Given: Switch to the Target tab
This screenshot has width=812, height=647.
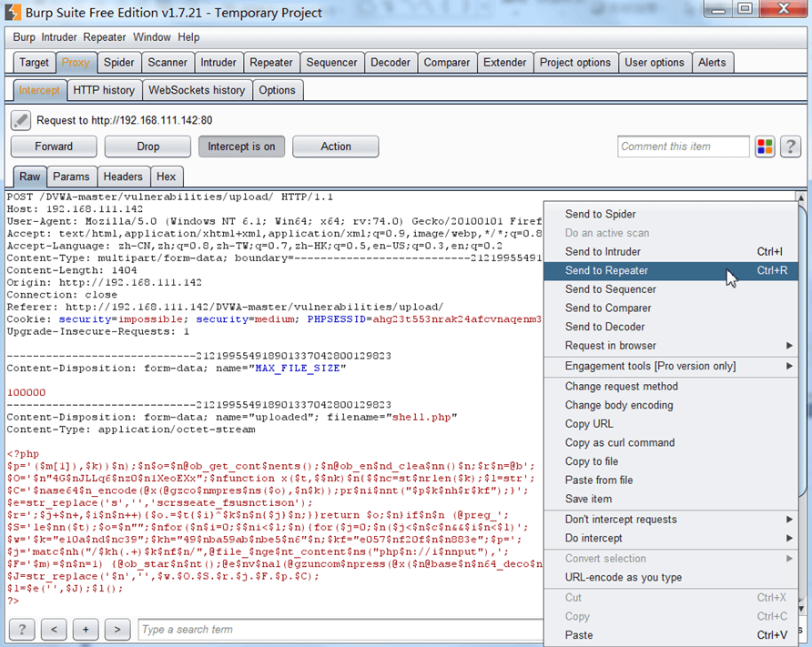Looking at the screenshot, I should [x=34, y=63].
